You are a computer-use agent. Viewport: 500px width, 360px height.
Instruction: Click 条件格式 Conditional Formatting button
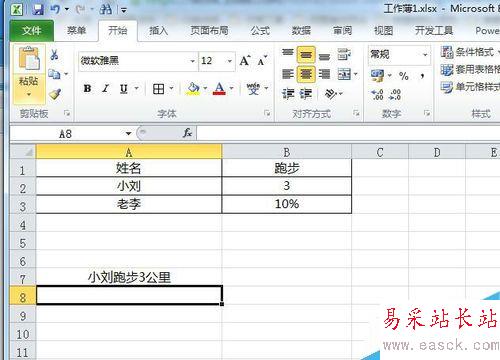click(x=470, y=52)
